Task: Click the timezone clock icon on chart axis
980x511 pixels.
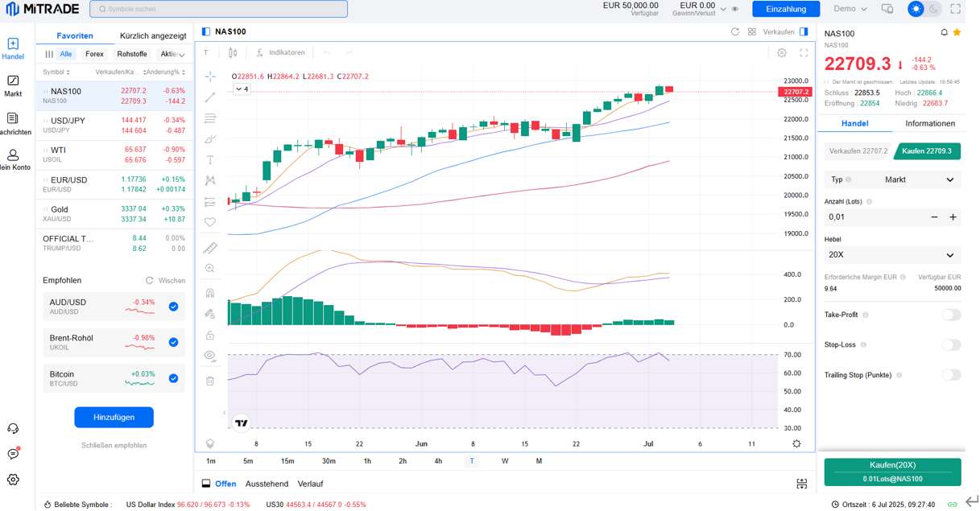Action: coord(796,443)
